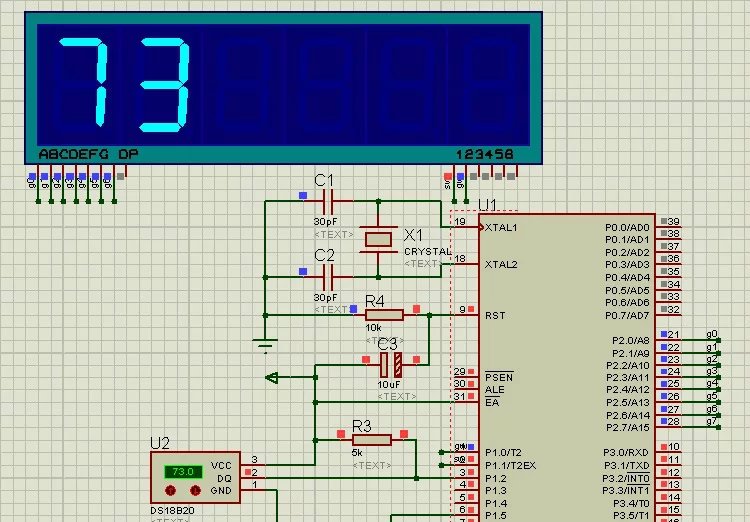This screenshot has width=750, height=522.
Task: Click the RST pin 9 on U1
Action: click(x=468, y=315)
